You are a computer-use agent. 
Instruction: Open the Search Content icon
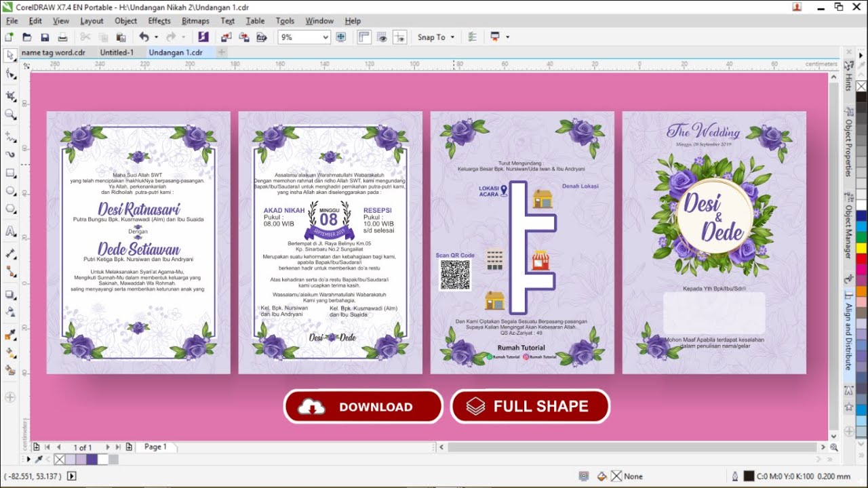(203, 37)
